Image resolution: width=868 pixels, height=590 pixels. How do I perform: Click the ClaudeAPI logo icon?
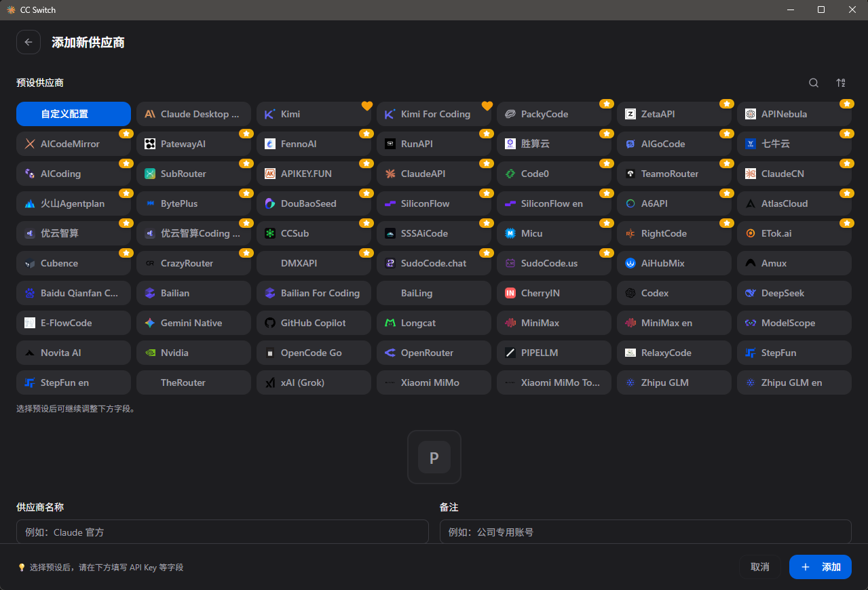390,174
